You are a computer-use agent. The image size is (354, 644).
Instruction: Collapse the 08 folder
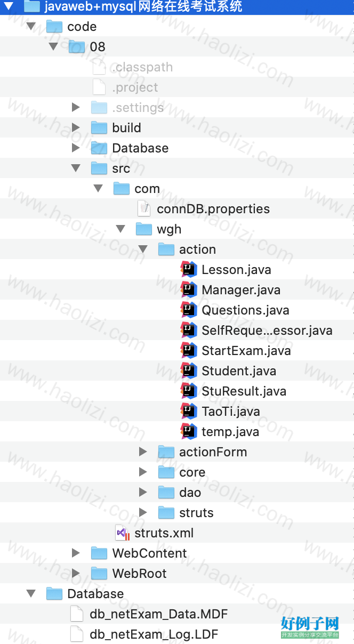coord(53,47)
